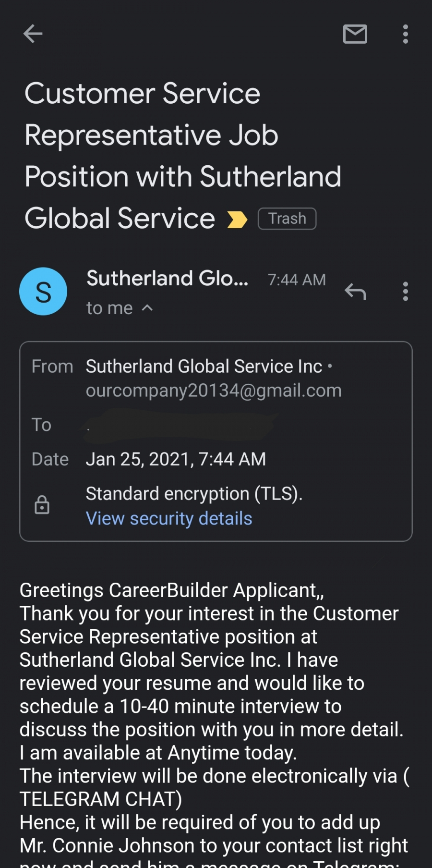This screenshot has height=868, width=432.
Task: Mark the email as unread with the envelope icon
Action: pos(355,34)
